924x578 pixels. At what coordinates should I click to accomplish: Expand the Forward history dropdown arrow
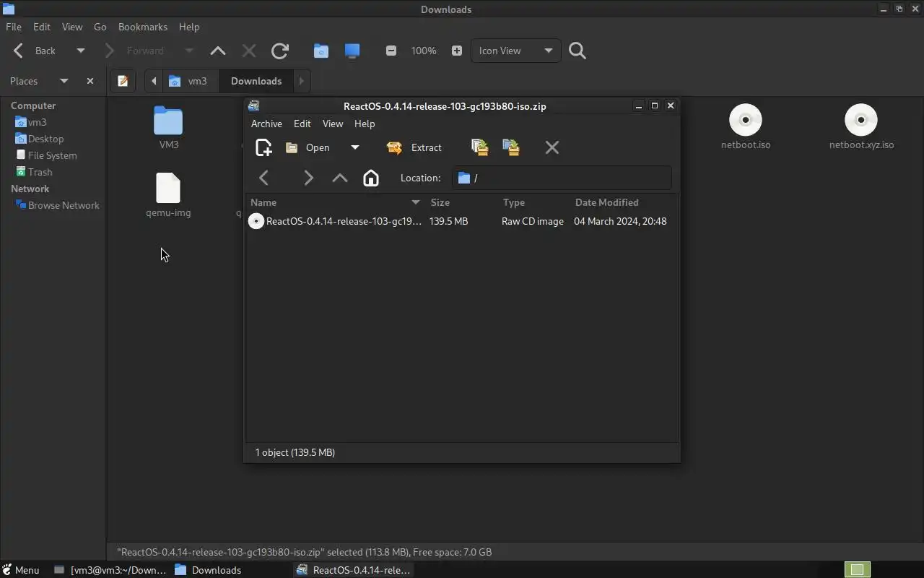189,51
